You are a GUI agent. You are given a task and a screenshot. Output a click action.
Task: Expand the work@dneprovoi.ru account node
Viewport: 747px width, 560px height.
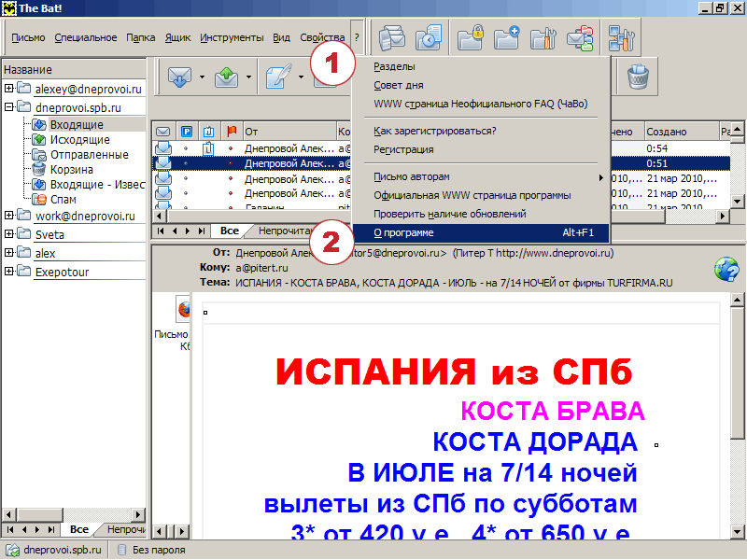[x=9, y=216]
